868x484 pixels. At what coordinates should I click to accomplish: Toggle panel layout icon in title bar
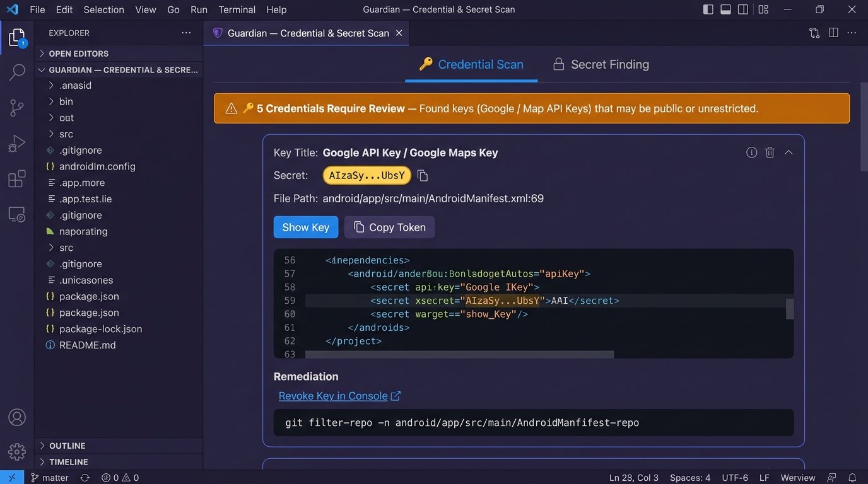(726, 9)
